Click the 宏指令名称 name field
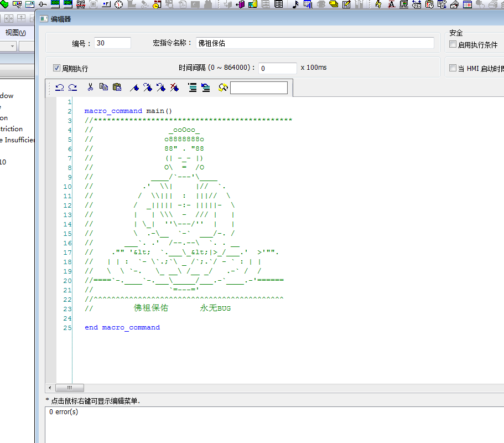The image size is (504, 443). (315, 43)
